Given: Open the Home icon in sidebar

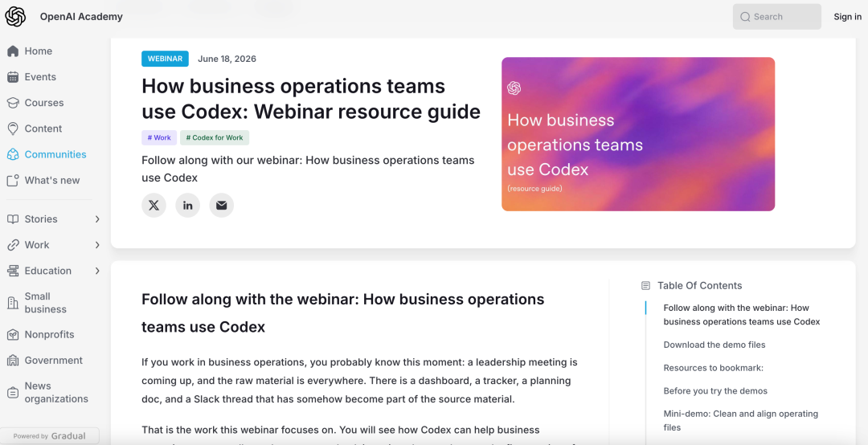Looking at the screenshot, I should (13, 51).
